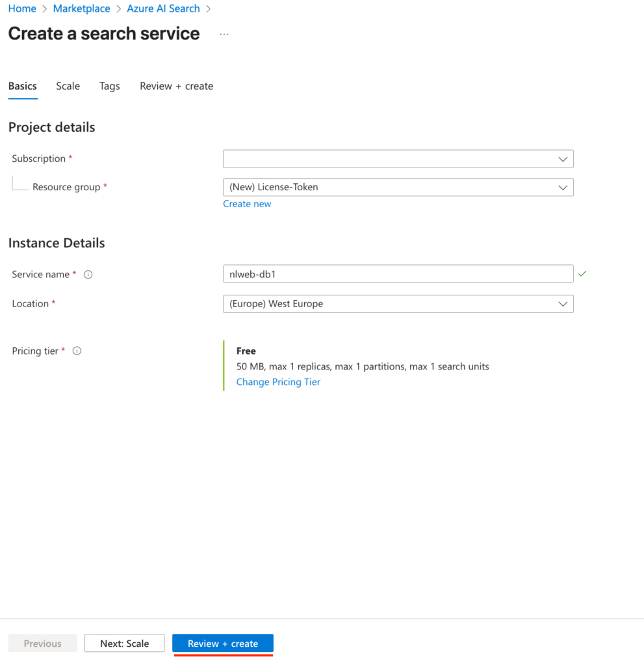Click the Change Pricing Tier link
The width and height of the screenshot is (644, 665).
coord(278,382)
